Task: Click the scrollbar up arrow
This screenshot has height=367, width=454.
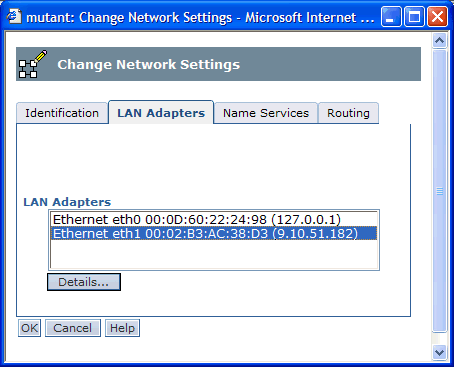Action: click(439, 41)
